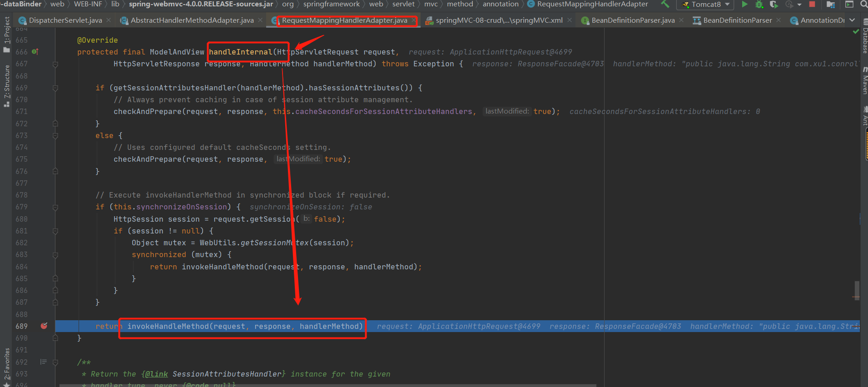Click the 'mvc' breadcrumb
Image resolution: width=868 pixels, height=387 pixels.
point(431,4)
